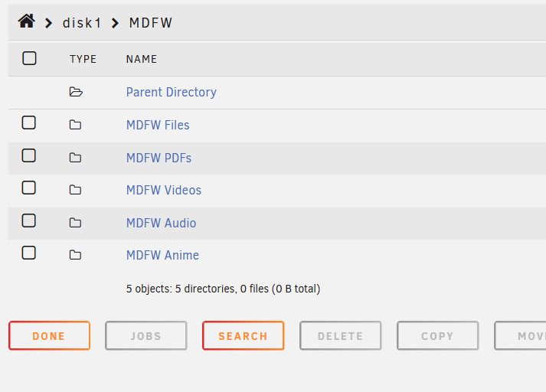Toggle the select-all checkbox in header
The image size is (546, 392).
pyautogui.click(x=29, y=58)
